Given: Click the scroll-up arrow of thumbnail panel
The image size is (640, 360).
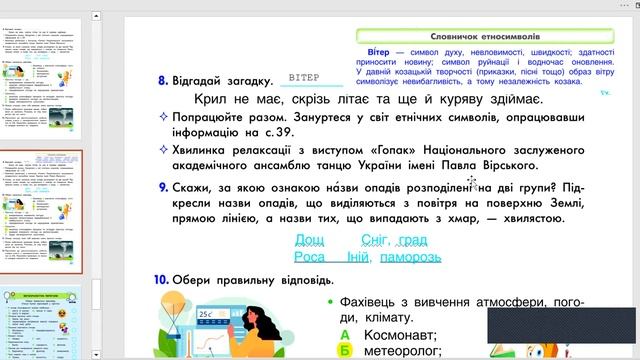Looking at the screenshot, I should pos(96,16).
